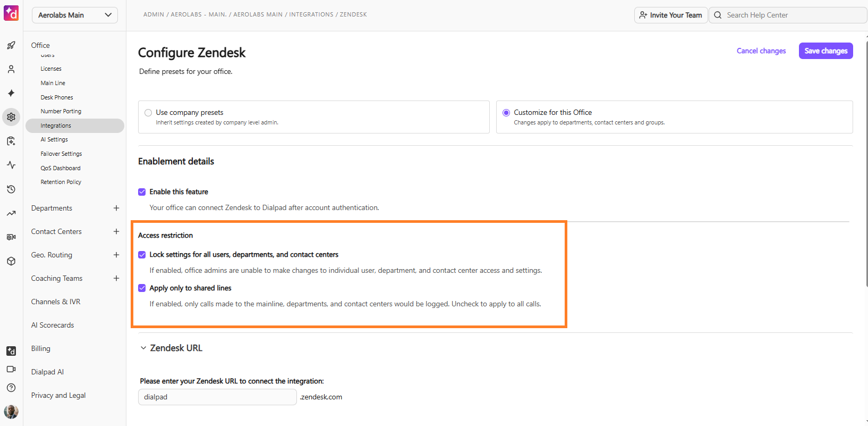The width and height of the screenshot is (868, 426).
Task: Click the Search Help Center field
Action: pyautogui.click(x=788, y=15)
